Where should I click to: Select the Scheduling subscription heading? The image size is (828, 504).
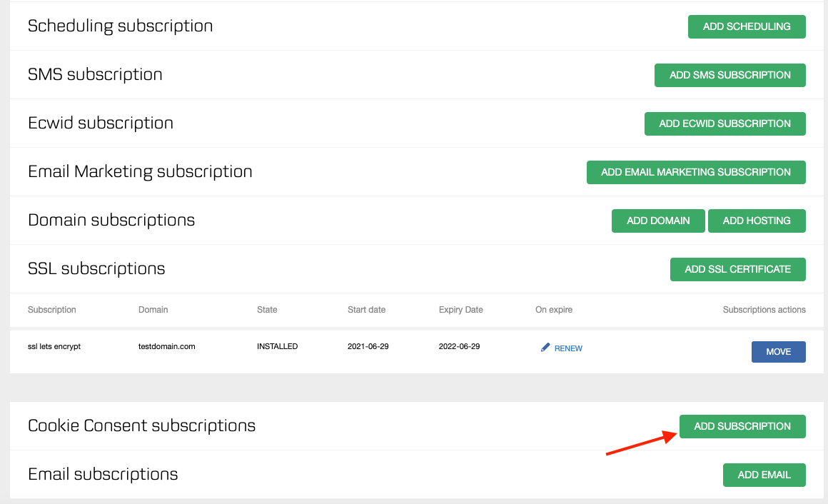[121, 26]
